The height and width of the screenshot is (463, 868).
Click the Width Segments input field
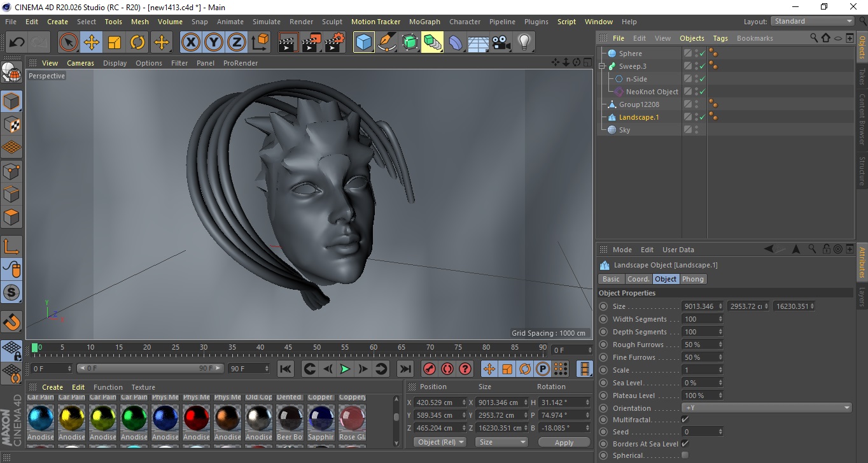pyautogui.click(x=699, y=319)
